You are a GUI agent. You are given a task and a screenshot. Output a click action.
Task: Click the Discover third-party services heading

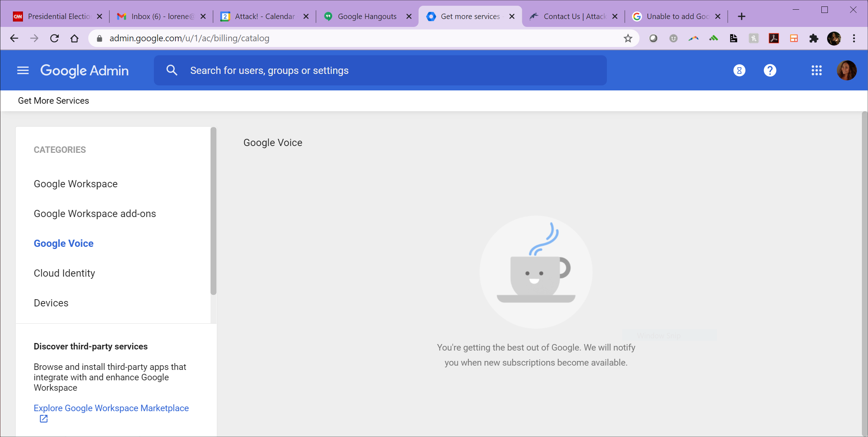pos(91,346)
